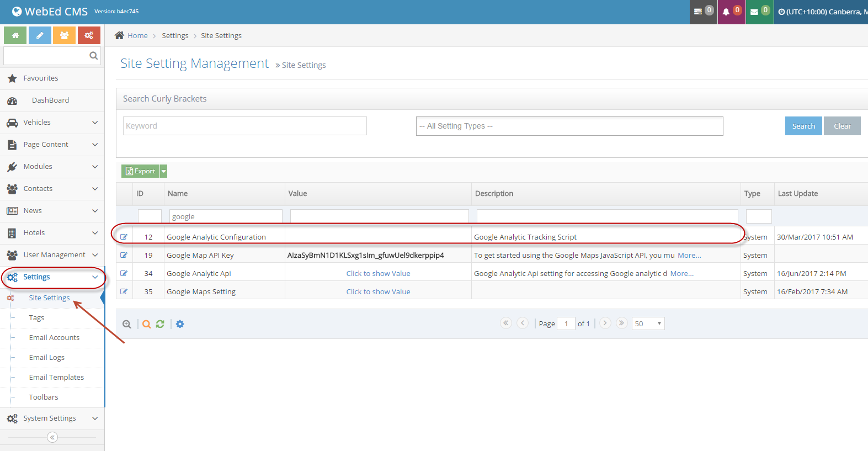
Task: Click the ID column filter field
Action: (x=150, y=216)
